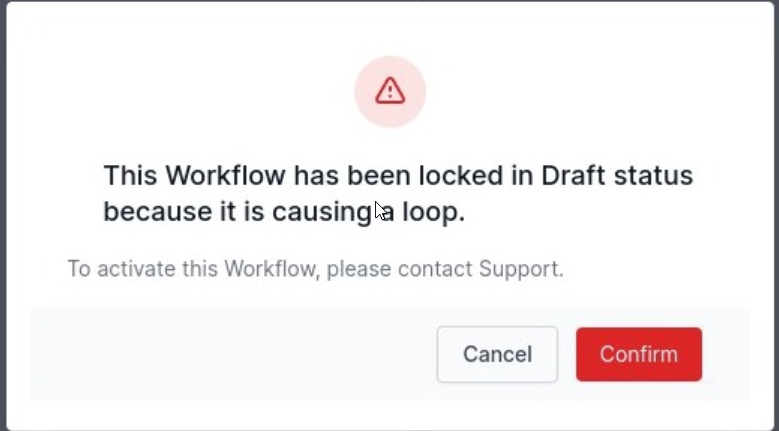779x431 pixels.
Task: Click the 'please contact Support' message
Action: 445,269
